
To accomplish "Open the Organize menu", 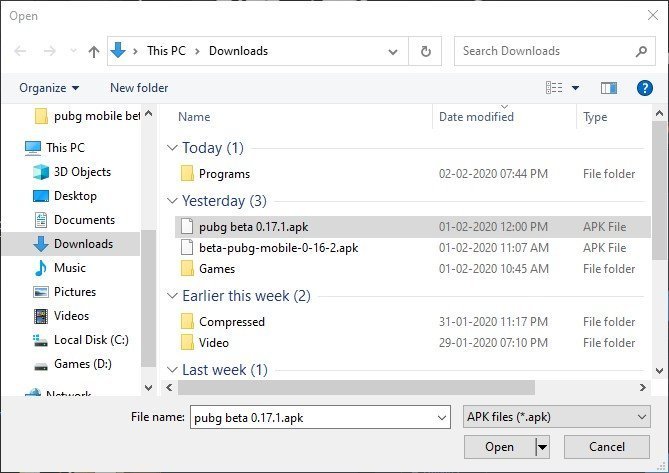I will [49, 88].
